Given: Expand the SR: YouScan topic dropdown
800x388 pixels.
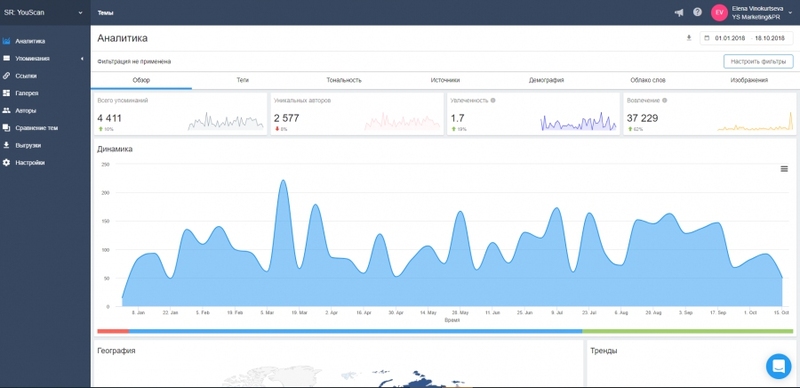Looking at the screenshot, I should tap(80, 13).
